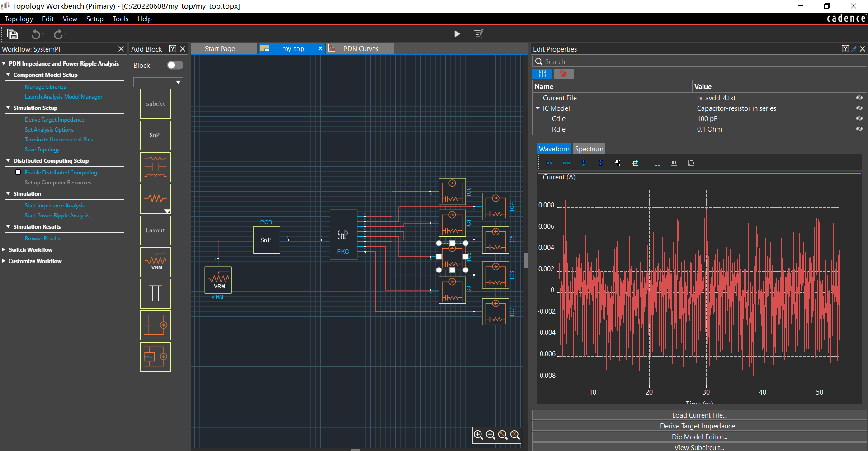Click the overlapping squares zoom icon

[x=635, y=163]
